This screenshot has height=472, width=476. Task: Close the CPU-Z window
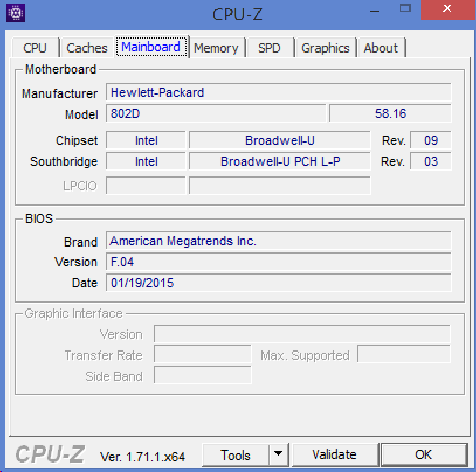447,9
